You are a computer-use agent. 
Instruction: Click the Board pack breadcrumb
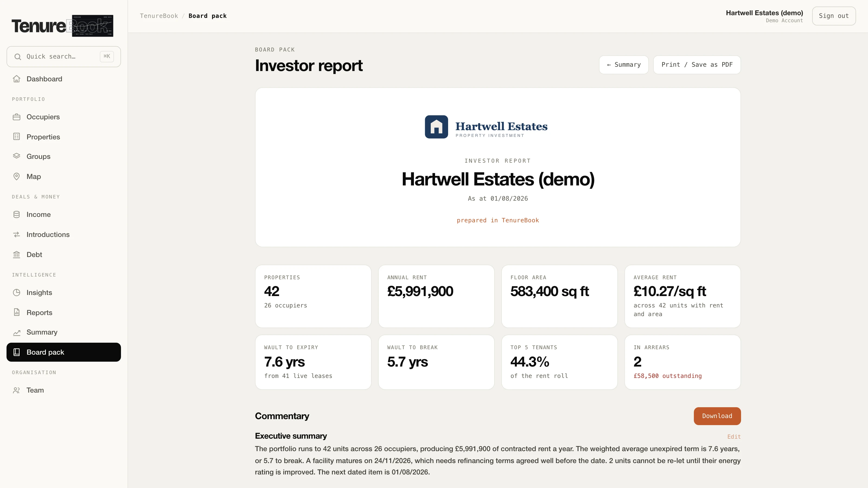click(208, 16)
